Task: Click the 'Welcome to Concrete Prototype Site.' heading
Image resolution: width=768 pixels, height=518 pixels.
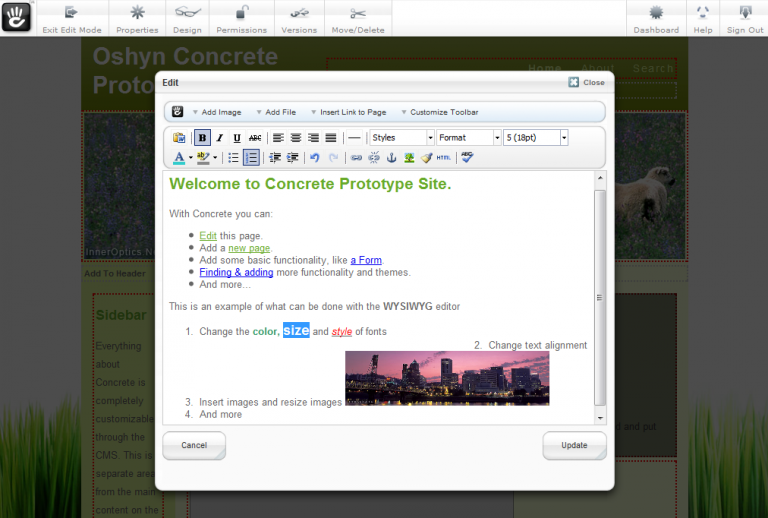Action: pos(310,184)
